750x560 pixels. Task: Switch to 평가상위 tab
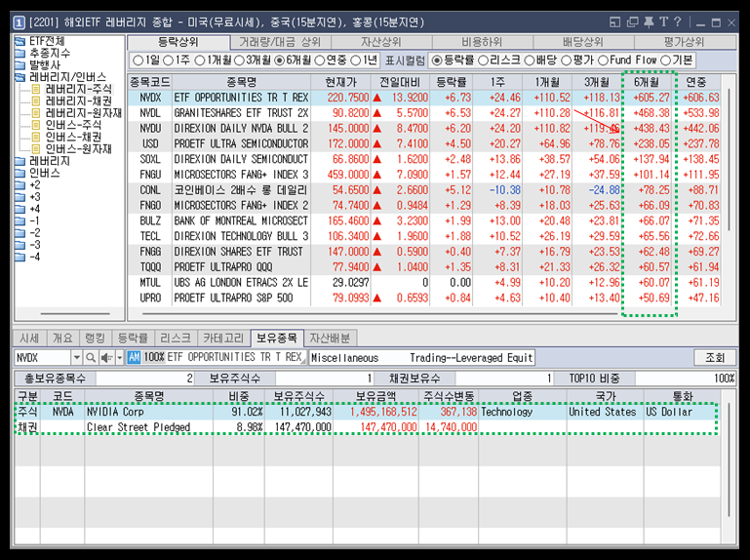(685, 42)
